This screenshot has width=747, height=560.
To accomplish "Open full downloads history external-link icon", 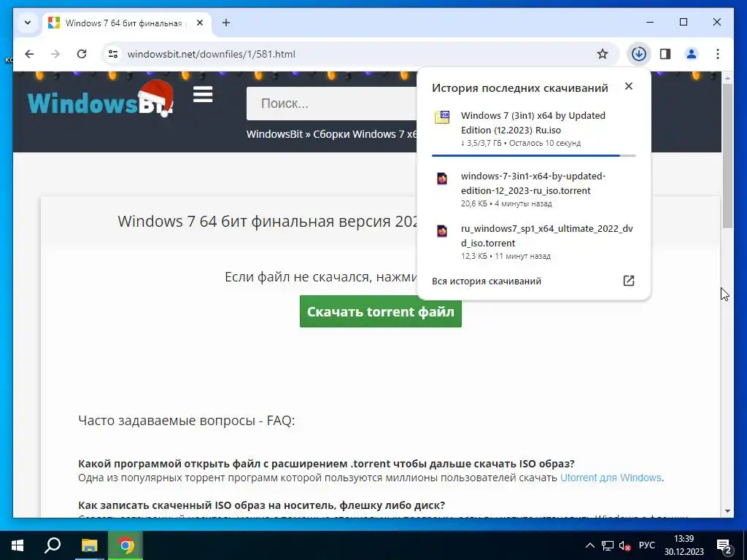I will coord(629,281).
